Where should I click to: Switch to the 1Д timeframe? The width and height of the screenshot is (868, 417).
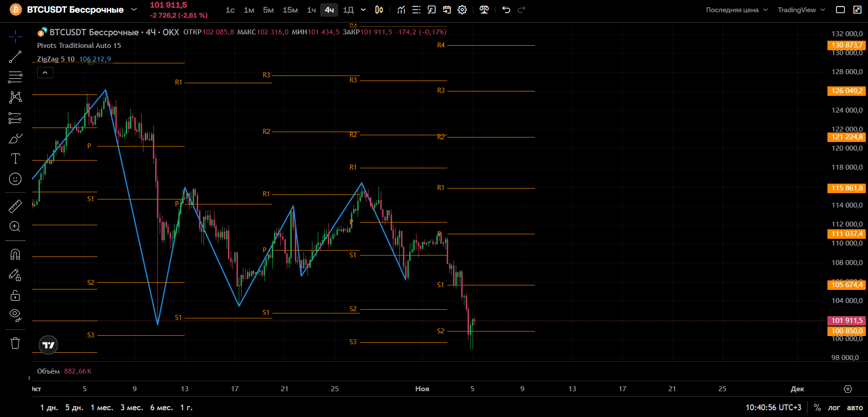coord(348,10)
